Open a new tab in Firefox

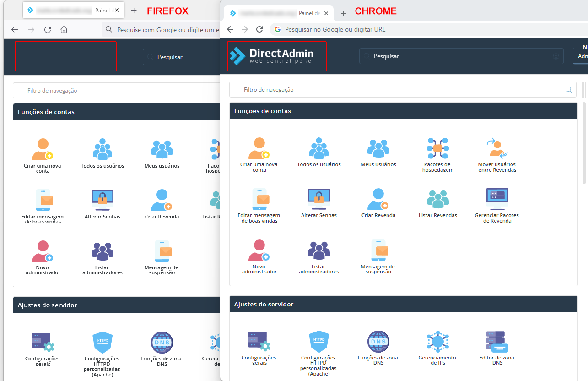coord(134,11)
